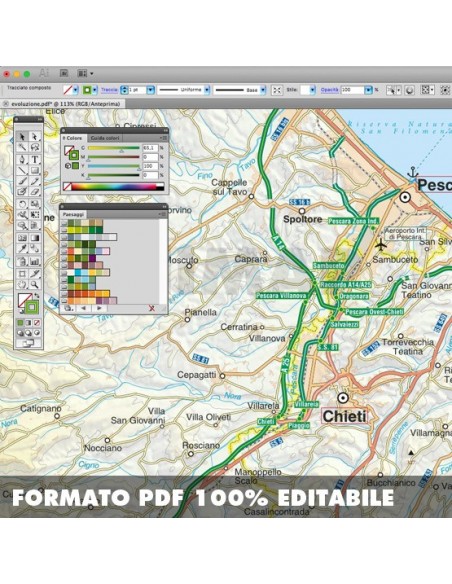This screenshot has height=584, width=452.
Task: Open the Colore panel options menu
Action: pos(163,138)
